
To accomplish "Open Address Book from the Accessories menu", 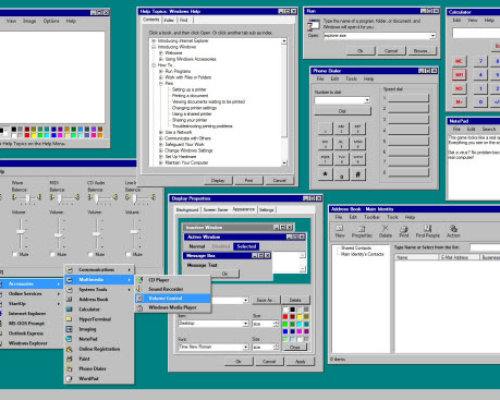I will pos(99,299).
